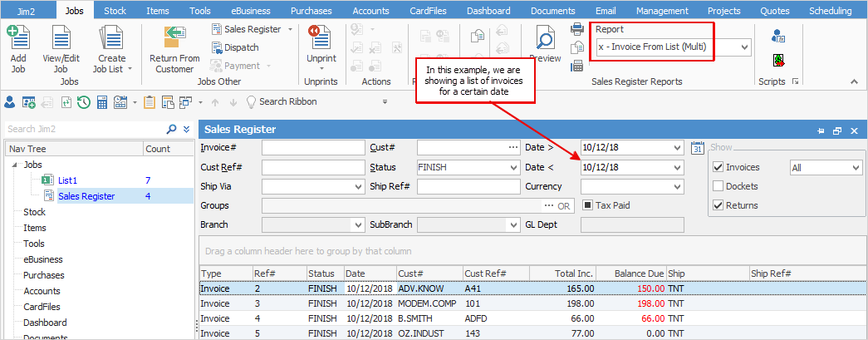Click the search magnifier in Search Jim2 box
868x340 pixels.
pyautogui.click(x=172, y=129)
